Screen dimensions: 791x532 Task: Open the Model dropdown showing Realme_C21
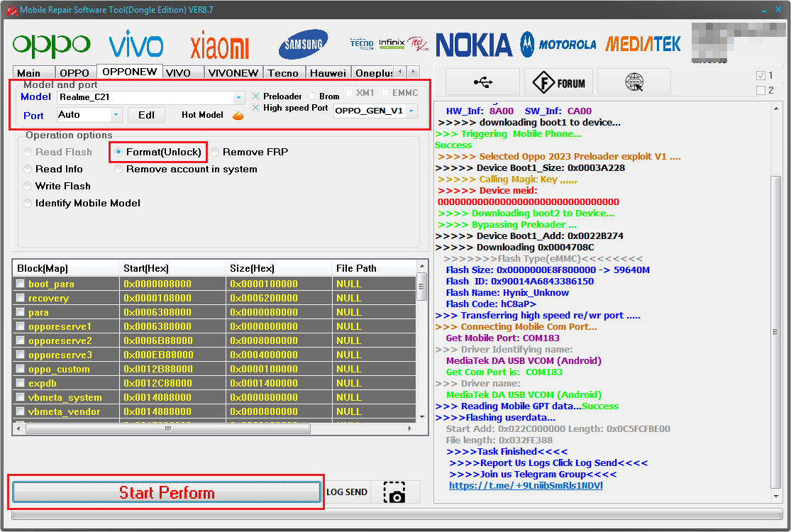tap(150, 97)
